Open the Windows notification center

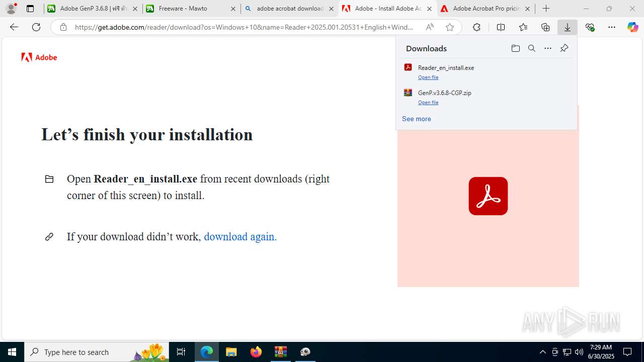(x=628, y=352)
